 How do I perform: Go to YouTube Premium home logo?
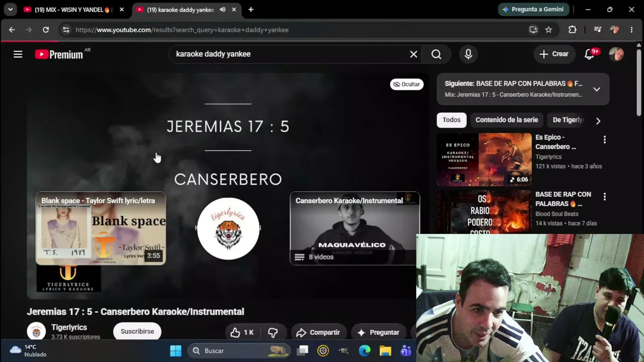59,54
